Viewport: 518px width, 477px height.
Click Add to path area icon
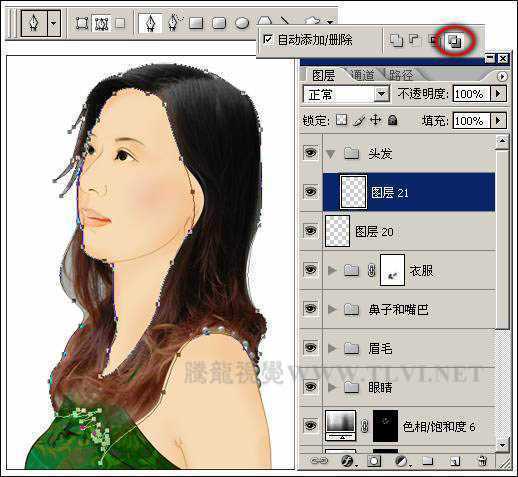click(x=396, y=40)
